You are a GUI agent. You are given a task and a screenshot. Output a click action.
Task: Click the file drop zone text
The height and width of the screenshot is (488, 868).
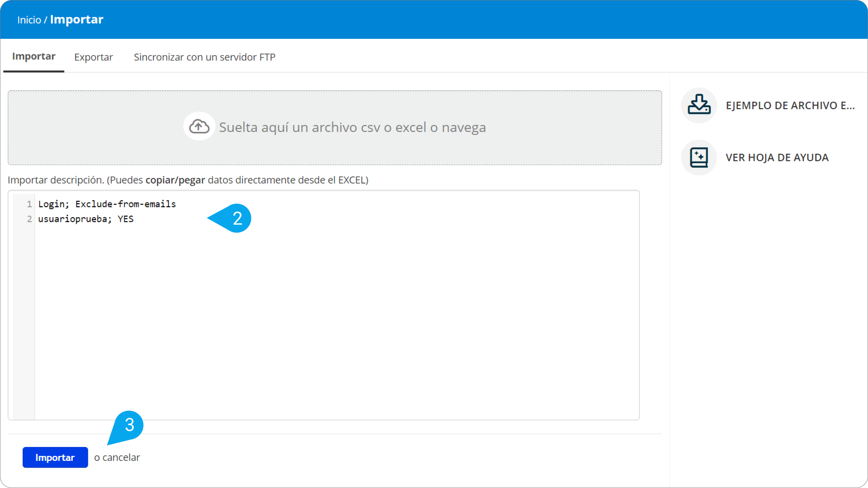[352, 127]
